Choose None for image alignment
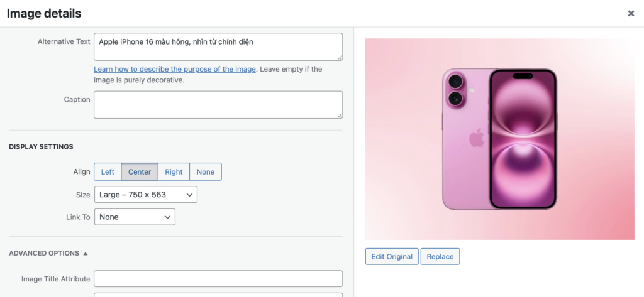 [206, 172]
